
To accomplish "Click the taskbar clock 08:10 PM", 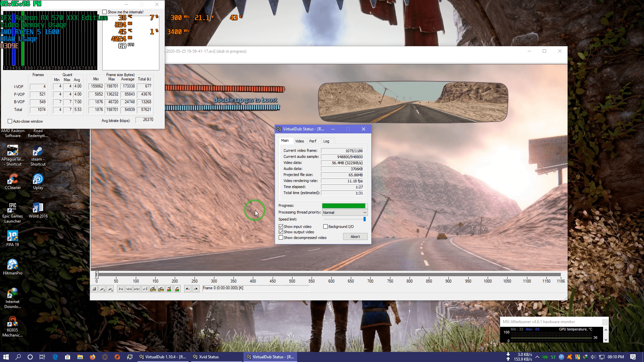I will click(x=616, y=357).
